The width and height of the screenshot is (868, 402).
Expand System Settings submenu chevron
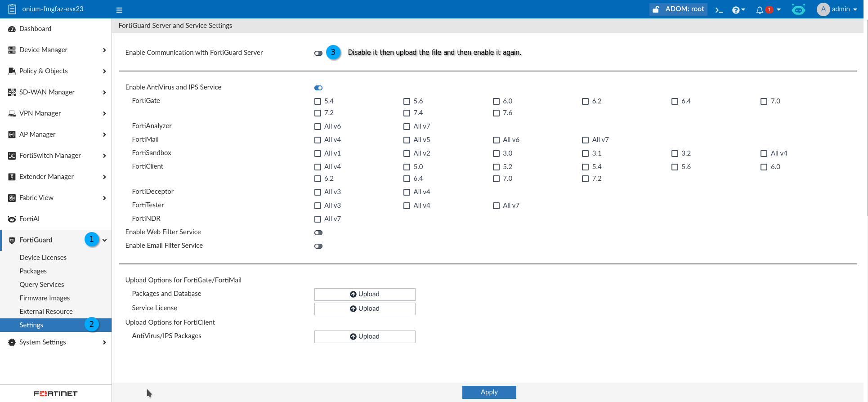click(104, 342)
